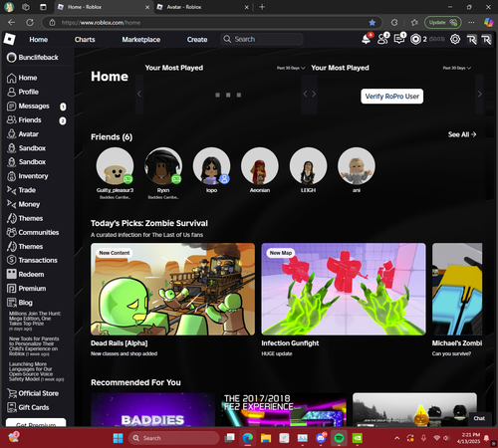Open the notifications bell icon
Viewport: 498px width, 448px height.
pyautogui.click(x=367, y=39)
